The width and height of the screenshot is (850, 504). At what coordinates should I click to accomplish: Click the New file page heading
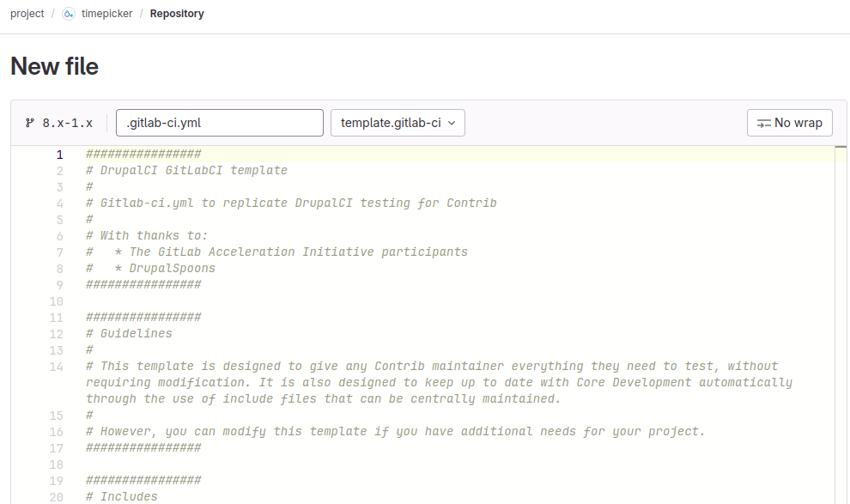(x=54, y=66)
